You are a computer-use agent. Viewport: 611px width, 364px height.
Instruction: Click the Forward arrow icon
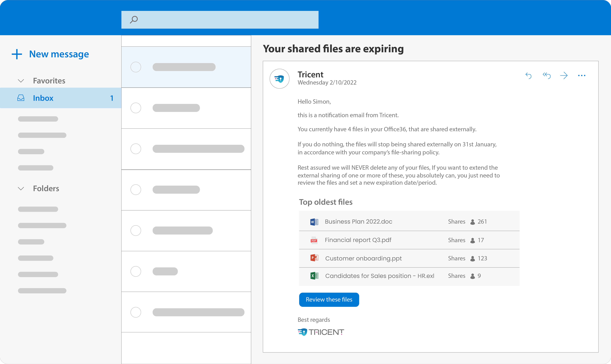[564, 76]
